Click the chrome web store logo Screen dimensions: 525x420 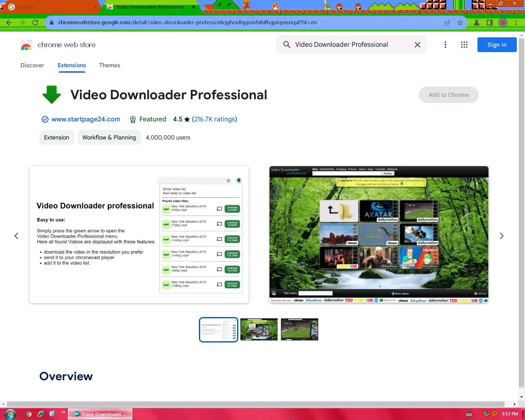point(26,45)
